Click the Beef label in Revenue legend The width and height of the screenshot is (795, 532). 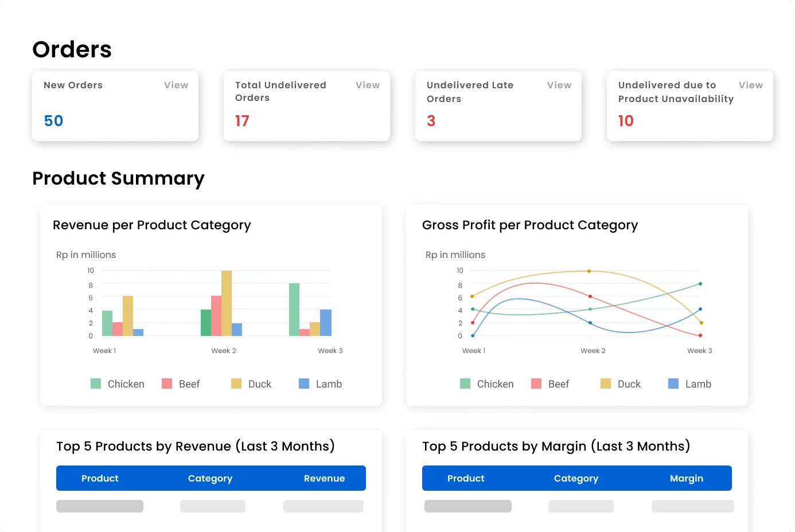point(189,384)
